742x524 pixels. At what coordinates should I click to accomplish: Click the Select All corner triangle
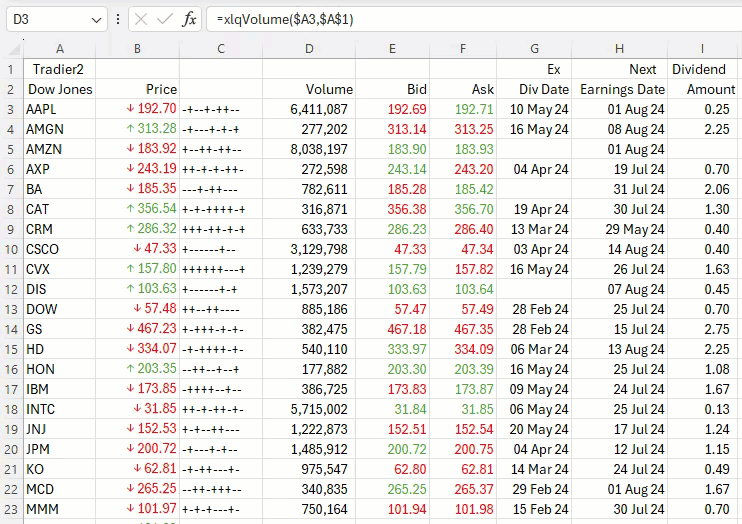14,49
